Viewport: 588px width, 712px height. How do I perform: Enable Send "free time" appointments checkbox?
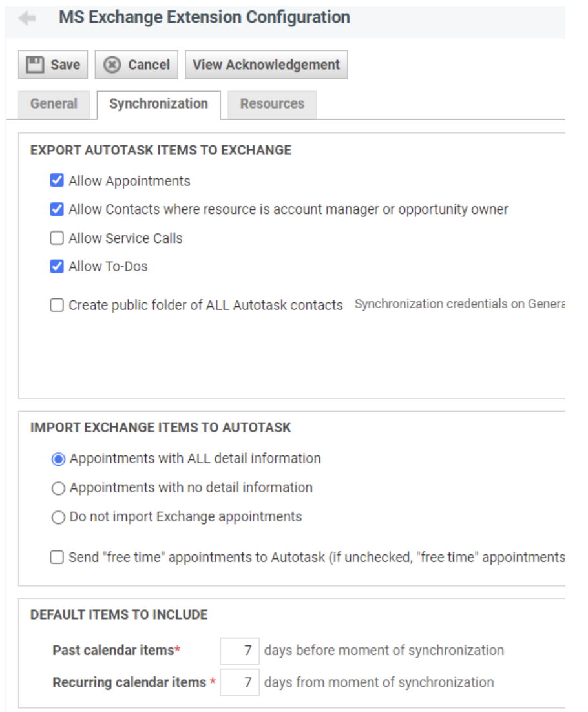click(x=57, y=558)
